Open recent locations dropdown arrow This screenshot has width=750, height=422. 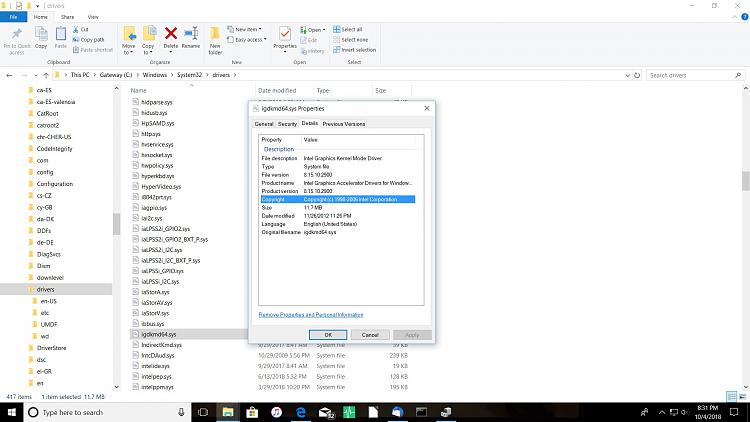pyautogui.click(x=35, y=75)
